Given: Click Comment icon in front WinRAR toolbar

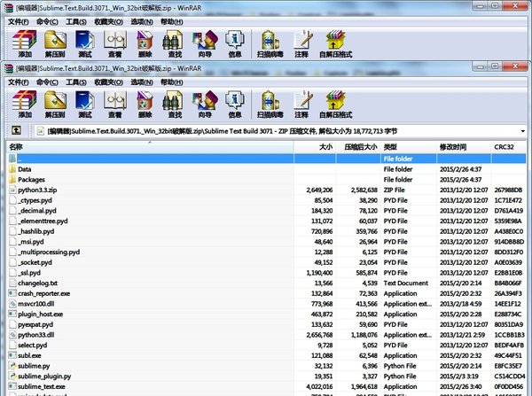Looking at the screenshot, I should coord(302,104).
